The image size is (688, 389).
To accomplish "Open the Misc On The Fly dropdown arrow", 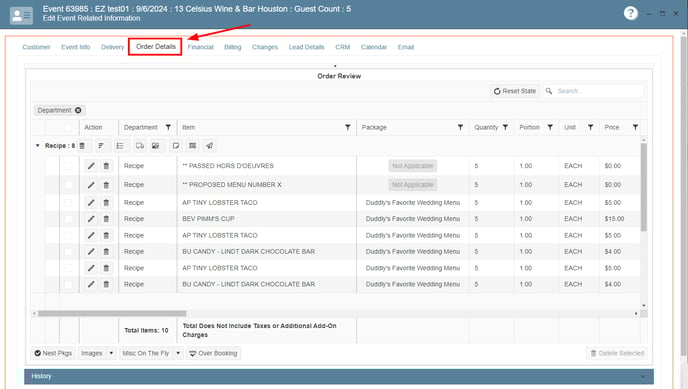I will point(178,353).
